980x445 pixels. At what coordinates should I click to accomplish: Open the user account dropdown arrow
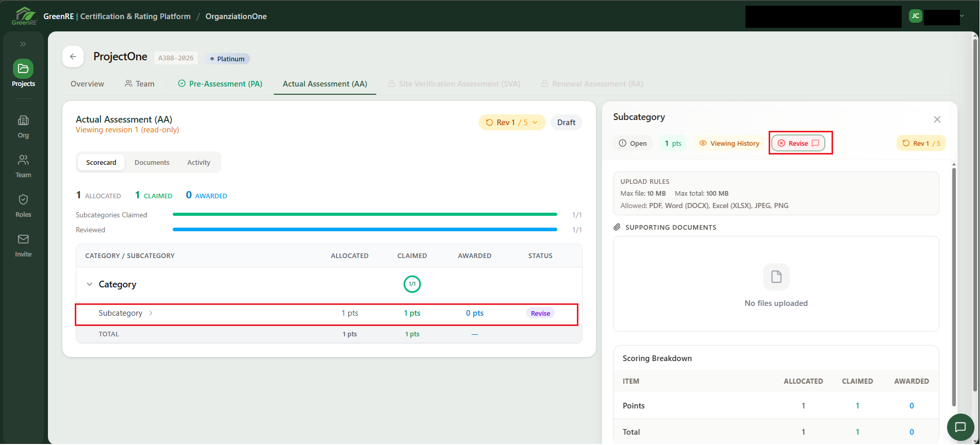click(962, 16)
